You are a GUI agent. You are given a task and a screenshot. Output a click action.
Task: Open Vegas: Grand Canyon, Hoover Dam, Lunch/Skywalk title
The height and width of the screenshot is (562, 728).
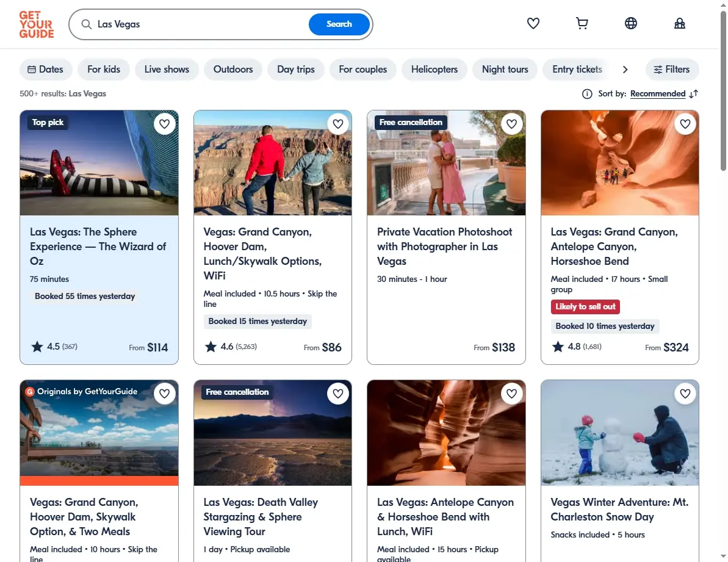point(263,254)
